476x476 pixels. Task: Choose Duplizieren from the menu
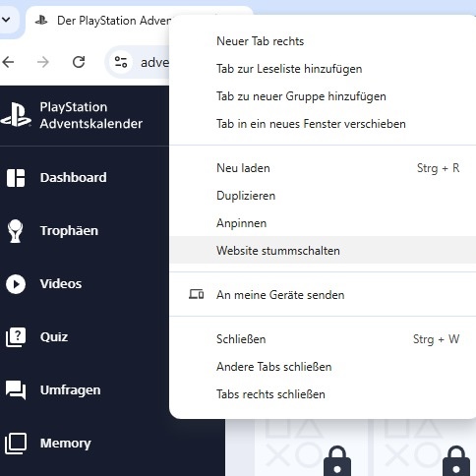323,196
